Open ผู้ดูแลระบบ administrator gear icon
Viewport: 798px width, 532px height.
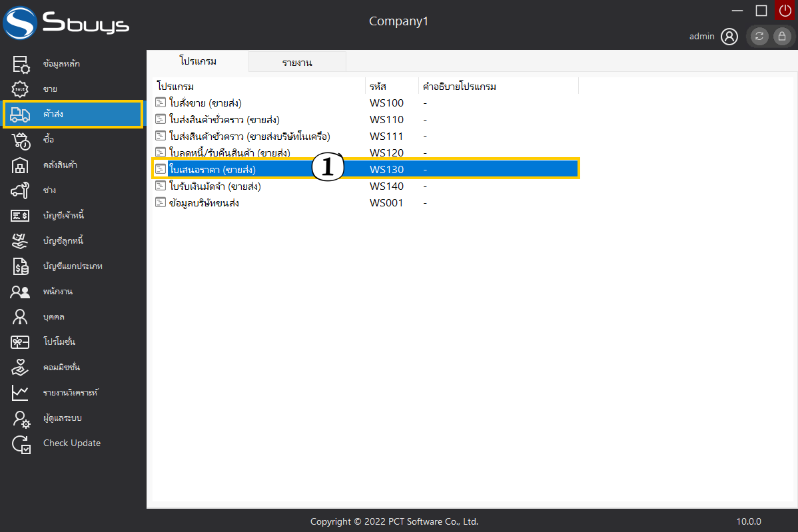[21, 418]
